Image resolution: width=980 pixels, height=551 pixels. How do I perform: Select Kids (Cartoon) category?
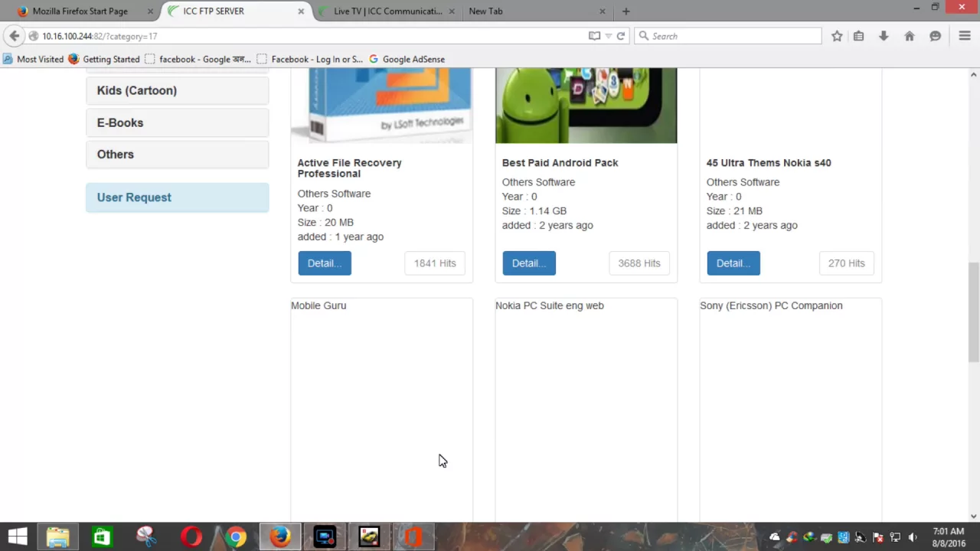(x=177, y=90)
